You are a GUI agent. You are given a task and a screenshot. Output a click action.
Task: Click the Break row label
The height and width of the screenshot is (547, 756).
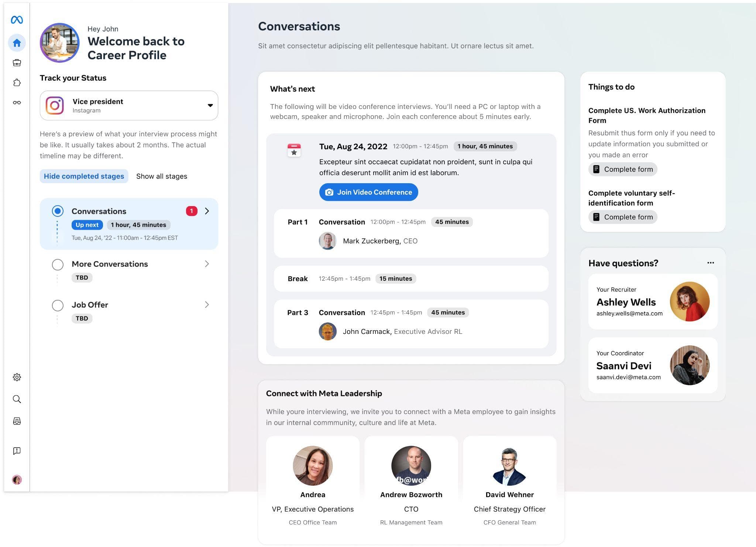pyautogui.click(x=298, y=279)
